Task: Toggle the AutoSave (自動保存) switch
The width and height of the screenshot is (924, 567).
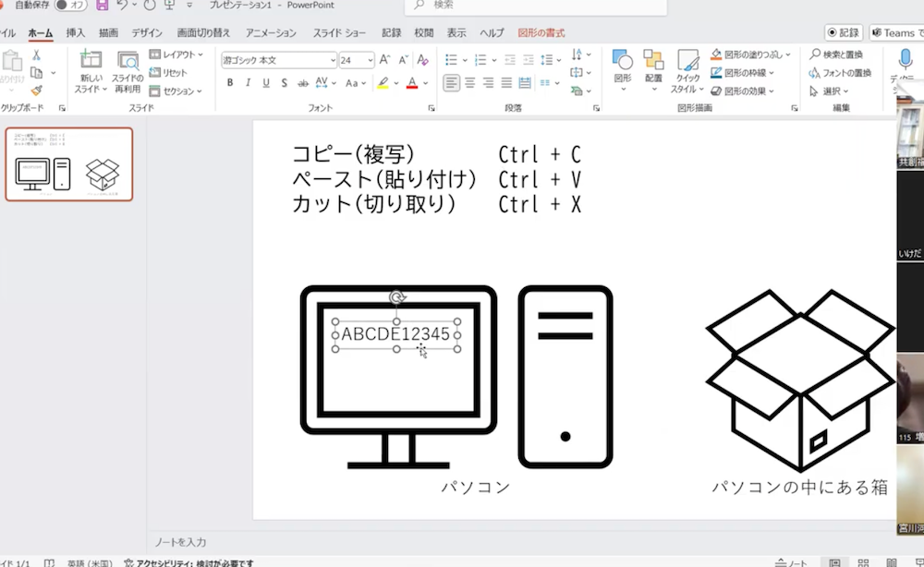Action: pyautogui.click(x=71, y=6)
